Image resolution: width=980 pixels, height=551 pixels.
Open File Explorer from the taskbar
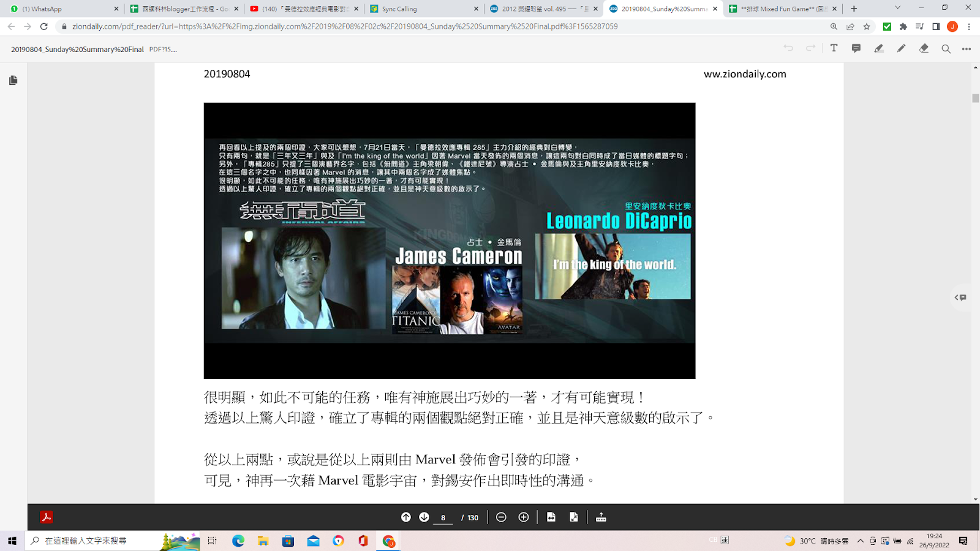tap(263, 541)
